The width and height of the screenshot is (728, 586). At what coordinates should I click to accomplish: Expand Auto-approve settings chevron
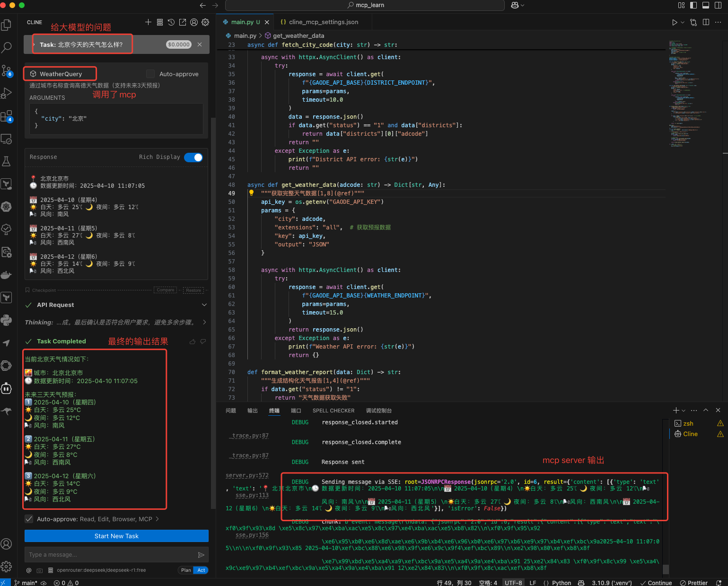[158, 519]
